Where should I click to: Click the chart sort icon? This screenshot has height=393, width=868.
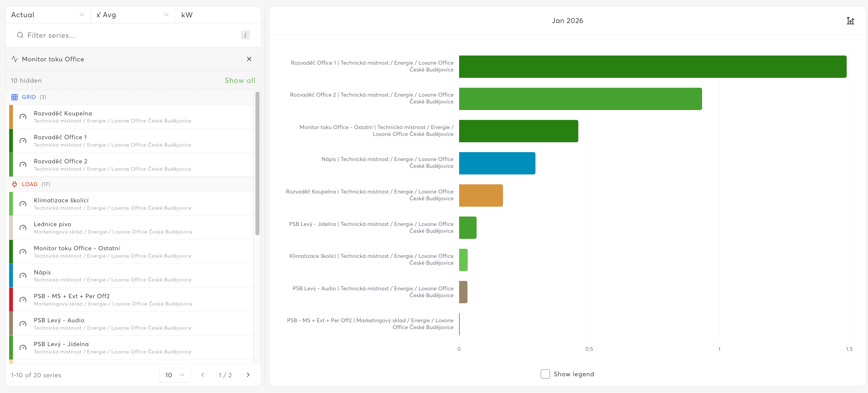coord(850,21)
